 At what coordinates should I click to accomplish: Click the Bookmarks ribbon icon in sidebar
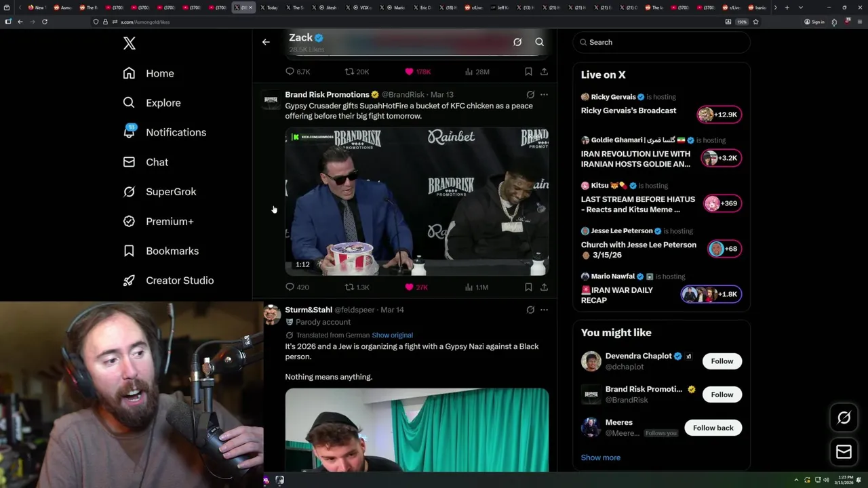(129, 251)
